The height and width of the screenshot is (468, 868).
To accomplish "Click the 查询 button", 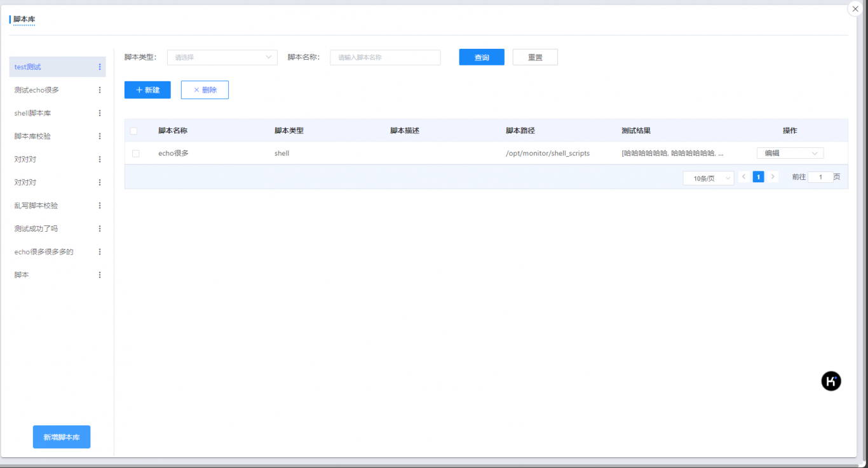I will pyautogui.click(x=482, y=57).
